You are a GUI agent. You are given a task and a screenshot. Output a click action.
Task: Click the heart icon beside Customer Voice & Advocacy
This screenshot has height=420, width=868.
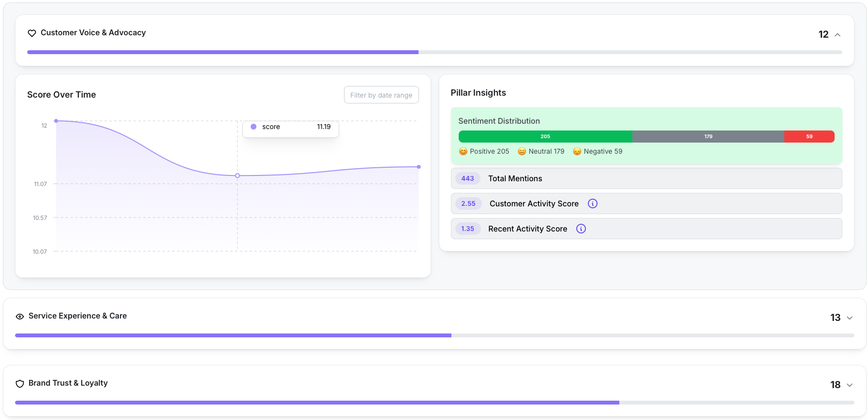click(32, 33)
